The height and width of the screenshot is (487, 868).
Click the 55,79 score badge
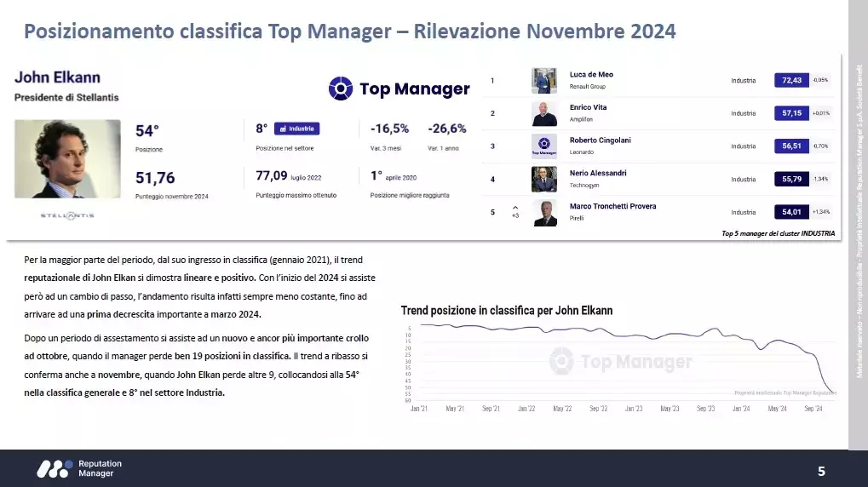coord(791,180)
